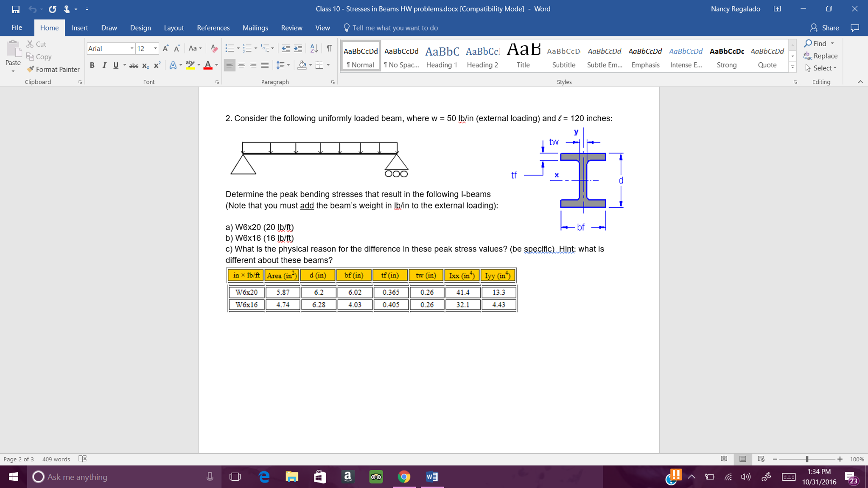Apply Center alignment

point(241,65)
